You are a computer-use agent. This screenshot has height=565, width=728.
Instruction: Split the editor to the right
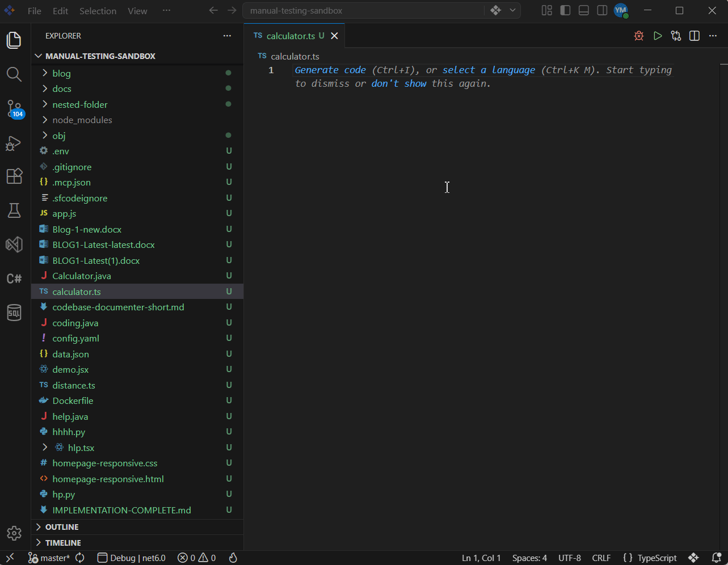[695, 36]
